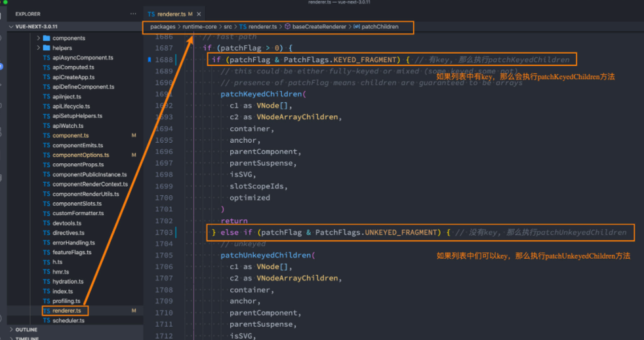
Task: Click renderer.ts in the breadcrumb
Action: point(262,27)
